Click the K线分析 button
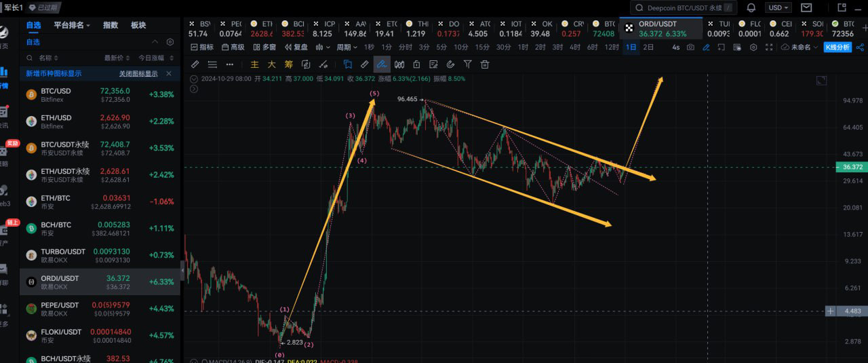Image resolution: width=868 pixels, height=363 pixels. click(x=837, y=47)
